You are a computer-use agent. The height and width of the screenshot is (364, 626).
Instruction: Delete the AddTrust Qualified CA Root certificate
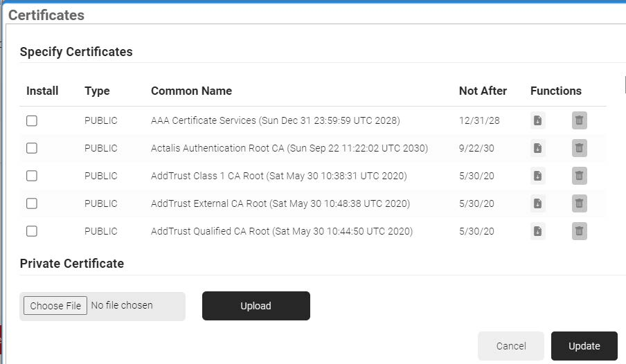pyautogui.click(x=580, y=231)
